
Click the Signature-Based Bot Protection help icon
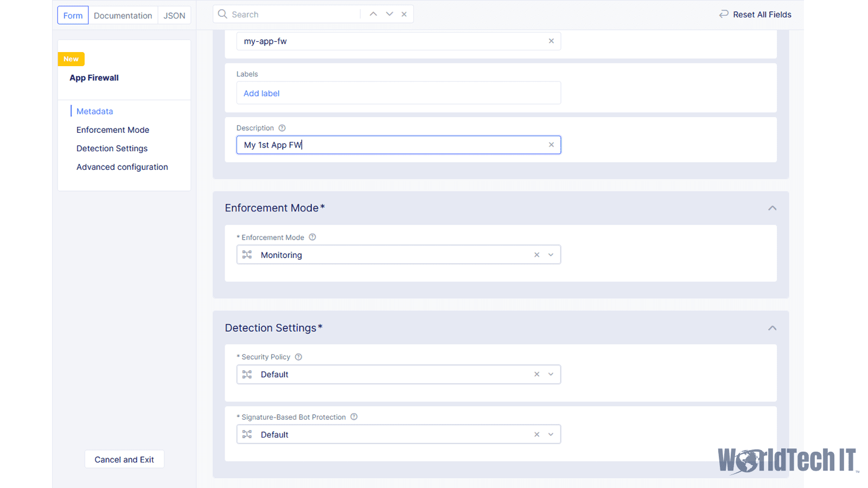354,417
